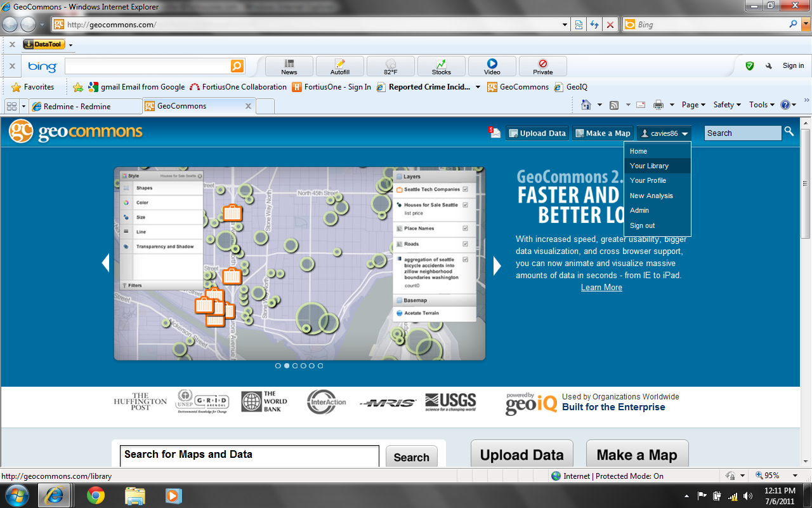
Task: Click the browser Home icon
Action: [586, 105]
